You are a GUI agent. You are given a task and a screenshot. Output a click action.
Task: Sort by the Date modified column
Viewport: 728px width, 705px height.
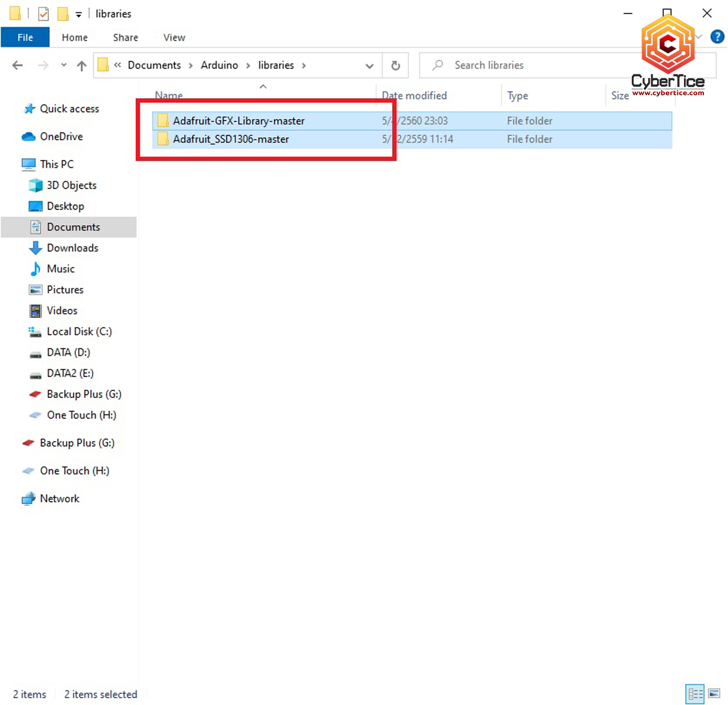[x=414, y=96]
